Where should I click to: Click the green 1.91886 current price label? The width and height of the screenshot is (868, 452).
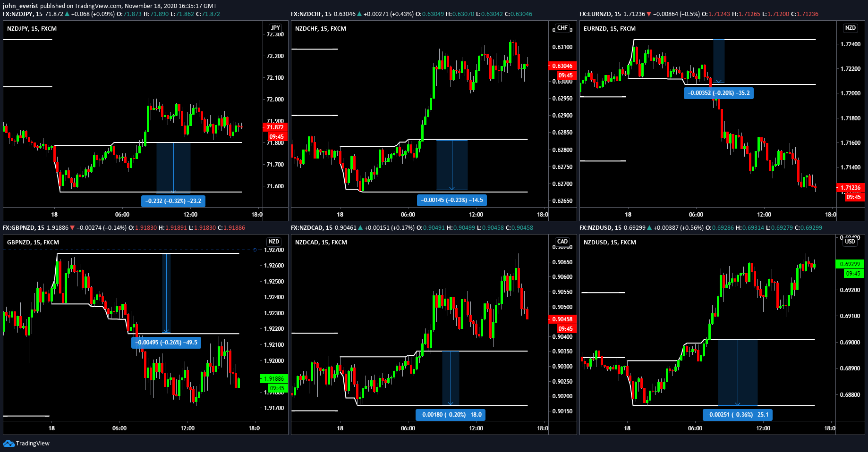[x=274, y=379]
